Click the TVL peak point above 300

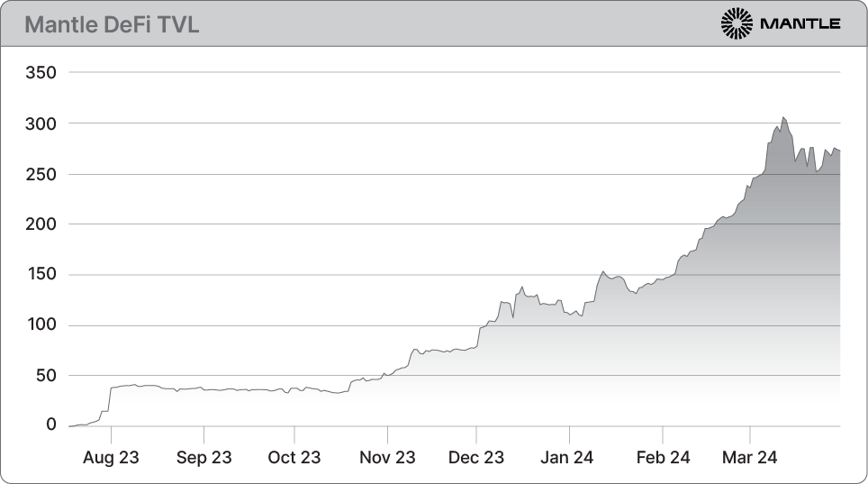pyautogui.click(x=782, y=117)
